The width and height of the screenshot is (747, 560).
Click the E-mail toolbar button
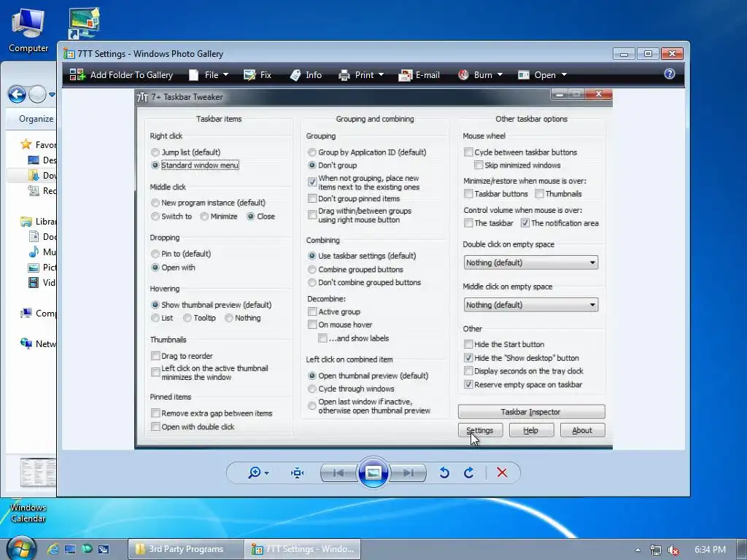(419, 75)
